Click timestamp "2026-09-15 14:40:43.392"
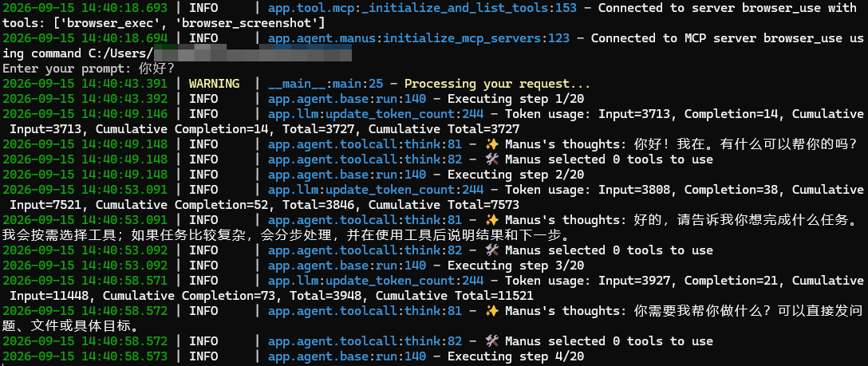This screenshot has width=868, height=366. tap(85, 99)
